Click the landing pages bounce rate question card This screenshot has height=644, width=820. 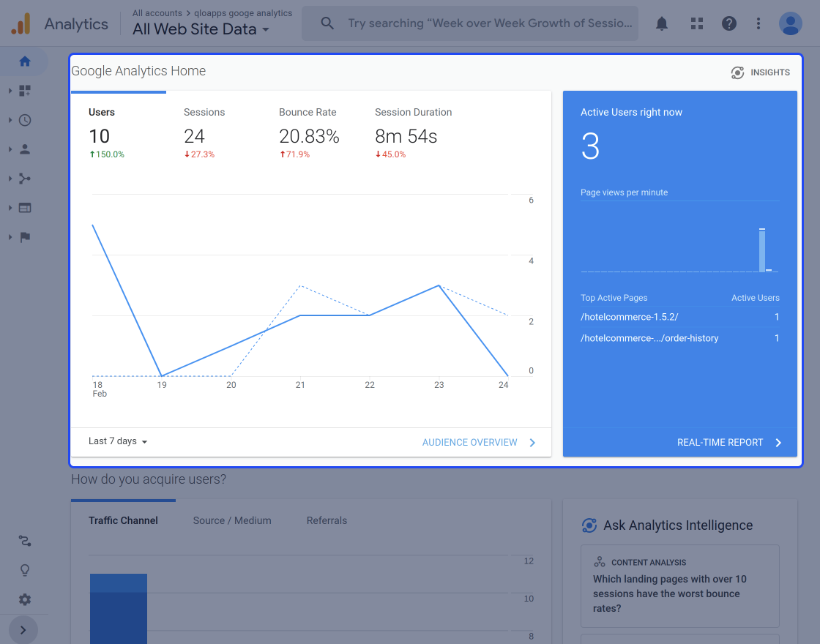[x=680, y=586]
